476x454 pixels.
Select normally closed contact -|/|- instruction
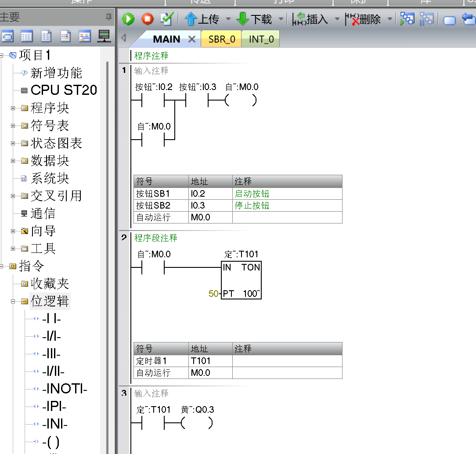(52, 336)
